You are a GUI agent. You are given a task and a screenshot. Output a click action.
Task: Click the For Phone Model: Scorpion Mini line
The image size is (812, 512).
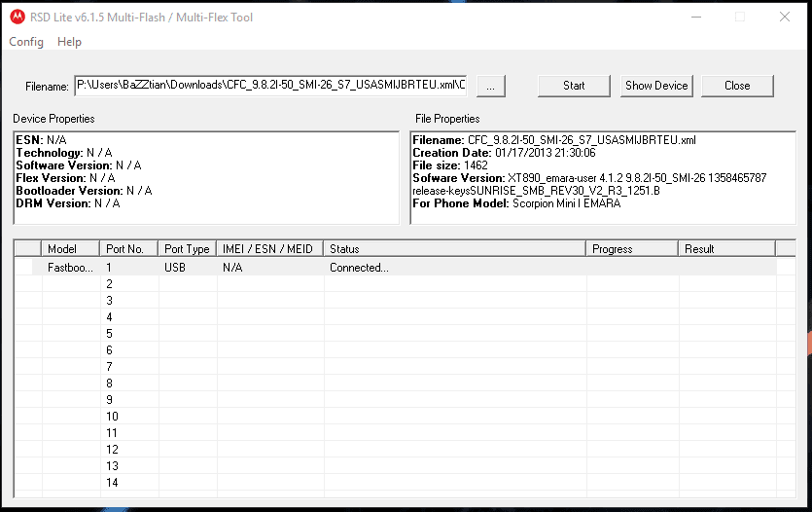click(516, 203)
